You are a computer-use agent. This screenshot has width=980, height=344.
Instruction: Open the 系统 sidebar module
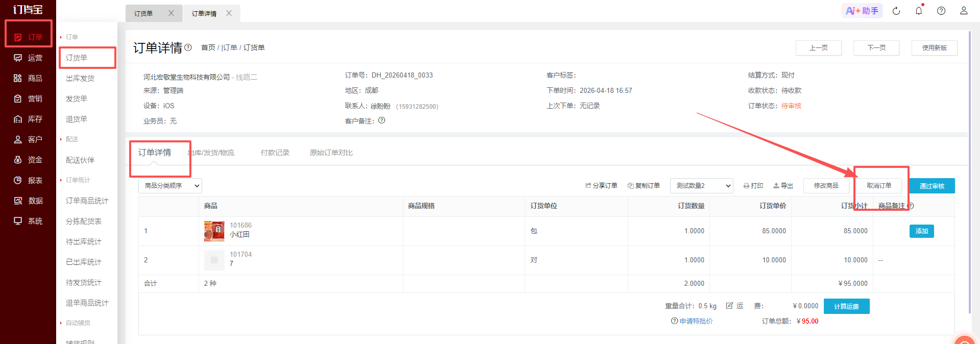tap(28, 221)
